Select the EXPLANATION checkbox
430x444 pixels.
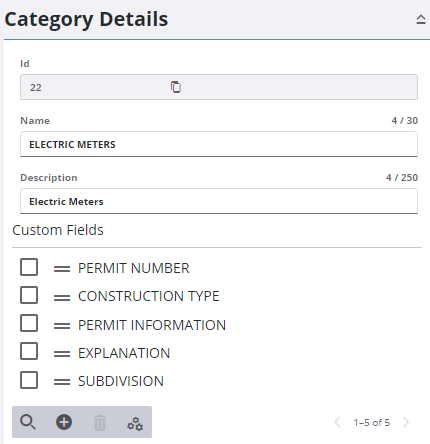(x=29, y=351)
